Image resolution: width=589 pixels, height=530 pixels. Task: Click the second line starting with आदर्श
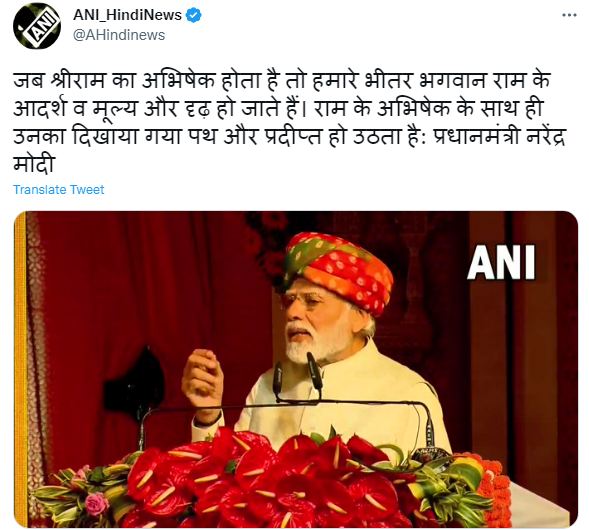278,109
